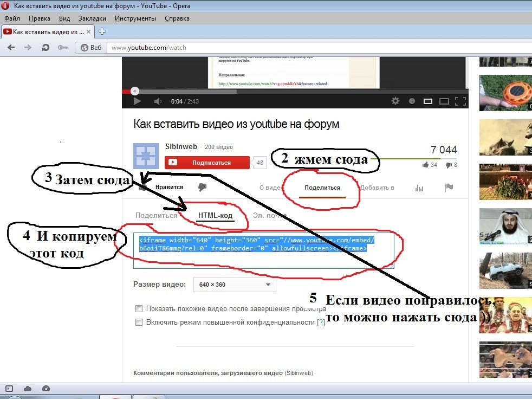The width and height of the screenshot is (532, 400).
Task: Go forward with the browser forward arrow
Action: pyautogui.click(x=28, y=48)
